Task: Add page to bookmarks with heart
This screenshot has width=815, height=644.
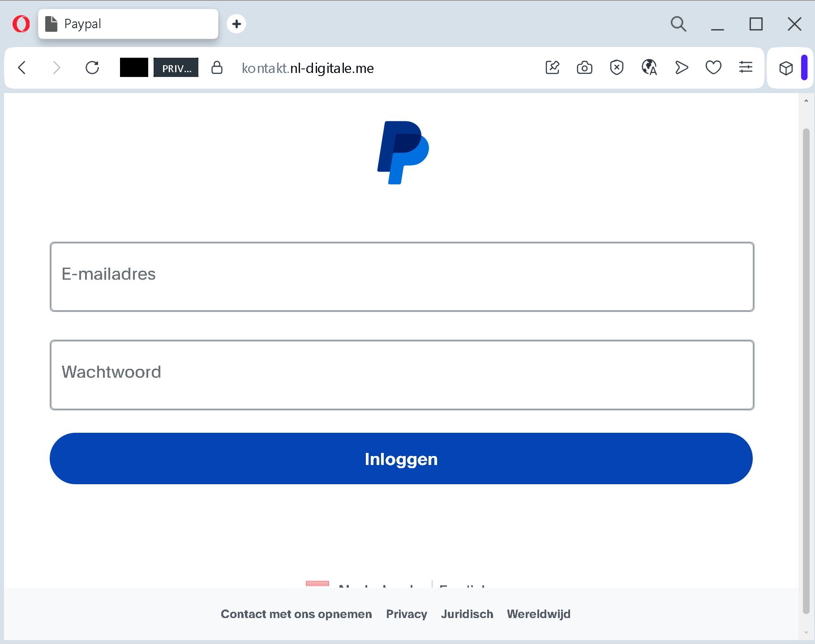Action: coord(713,68)
